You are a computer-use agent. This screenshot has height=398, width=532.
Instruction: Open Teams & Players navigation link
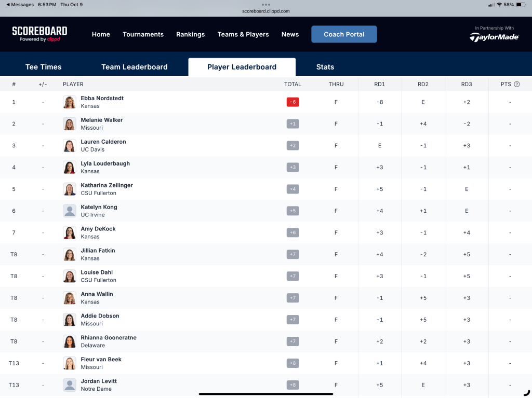pyautogui.click(x=243, y=34)
